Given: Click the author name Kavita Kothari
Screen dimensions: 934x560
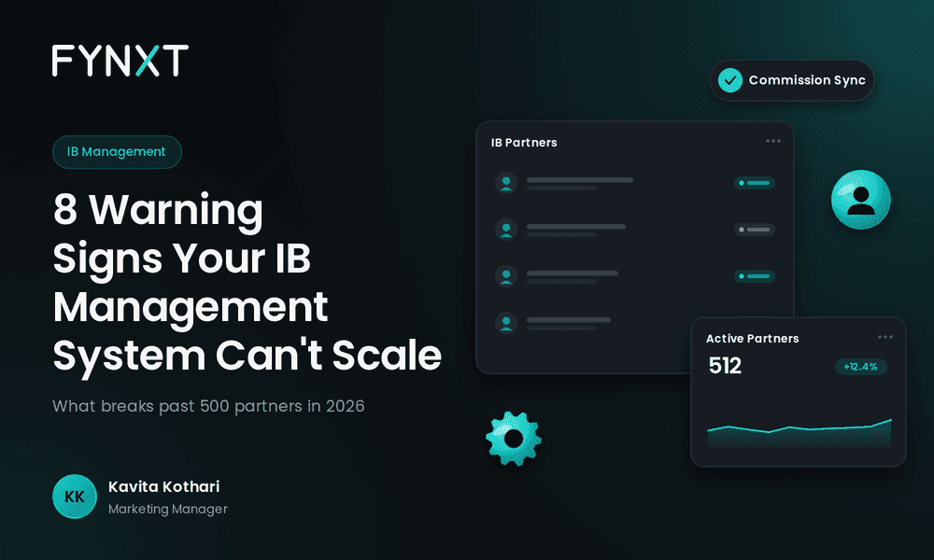Looking at the screenshot, I should [x=163, y=487].
